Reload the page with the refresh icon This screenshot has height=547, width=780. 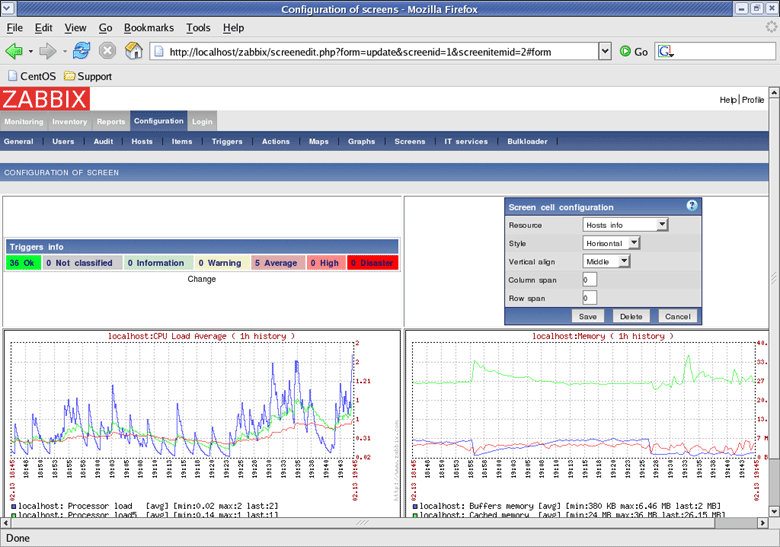point(82,51)
